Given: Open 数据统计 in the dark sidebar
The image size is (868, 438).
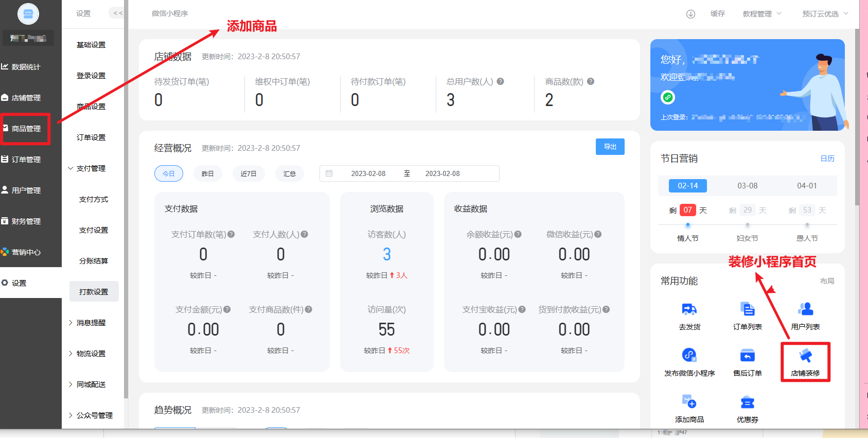Looking at the screenshot, I should [x=26, y=67].
